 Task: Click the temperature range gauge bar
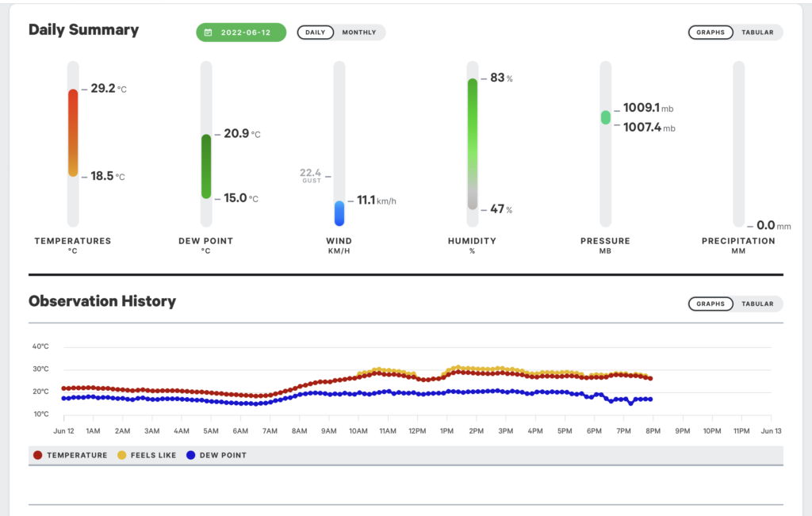pyautogui.click(x=73, y=132)
